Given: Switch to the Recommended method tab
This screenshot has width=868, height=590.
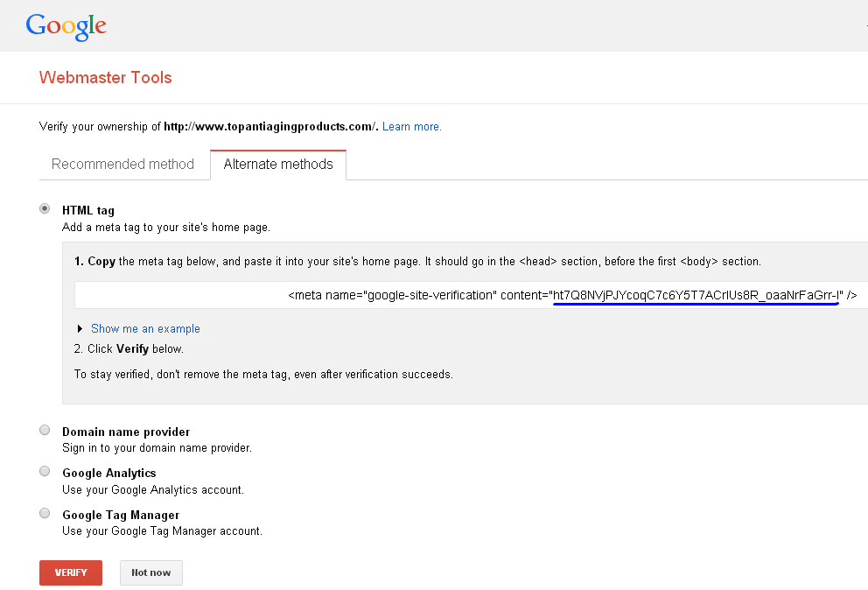Looking at the screenshot, I should [123, 164].
